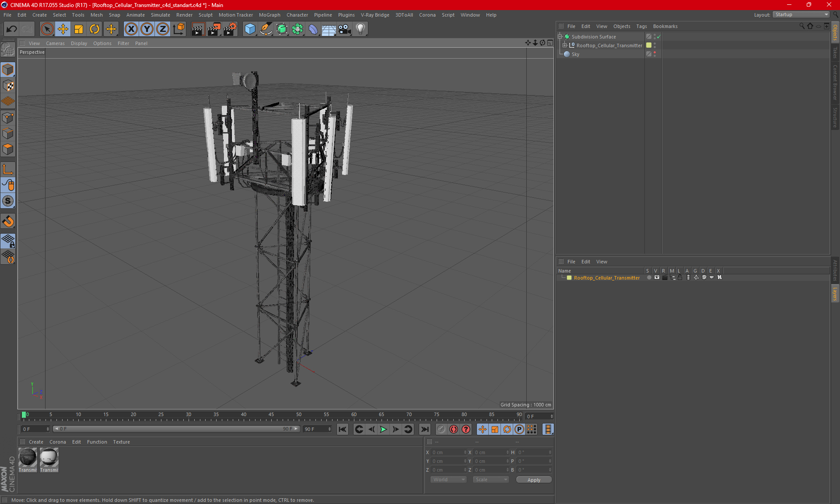Select the Rotate tool icon
This screenshot has height=504, width=840.
coord(94,29)
